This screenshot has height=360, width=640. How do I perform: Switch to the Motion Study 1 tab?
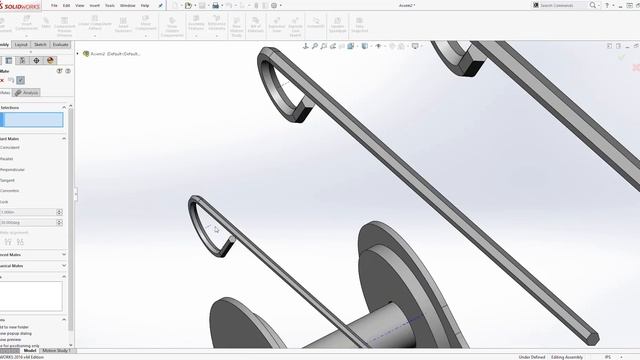pyautogui.click(x=56, y=351)
